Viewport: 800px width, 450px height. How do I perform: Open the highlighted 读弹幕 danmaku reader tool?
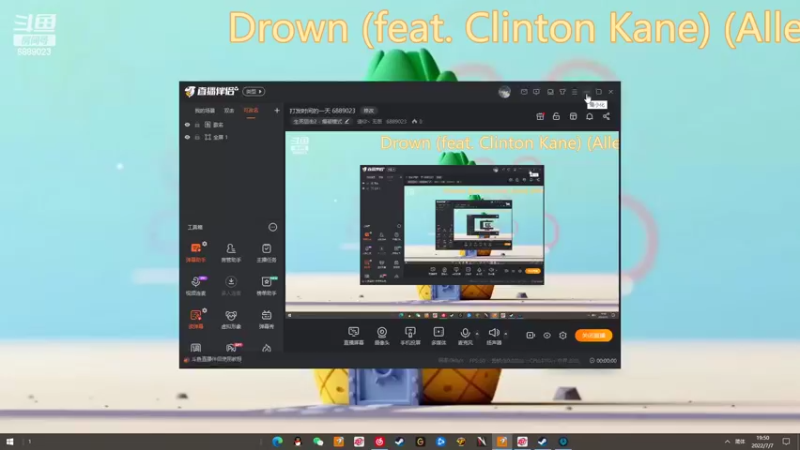(x=195, y=319)
